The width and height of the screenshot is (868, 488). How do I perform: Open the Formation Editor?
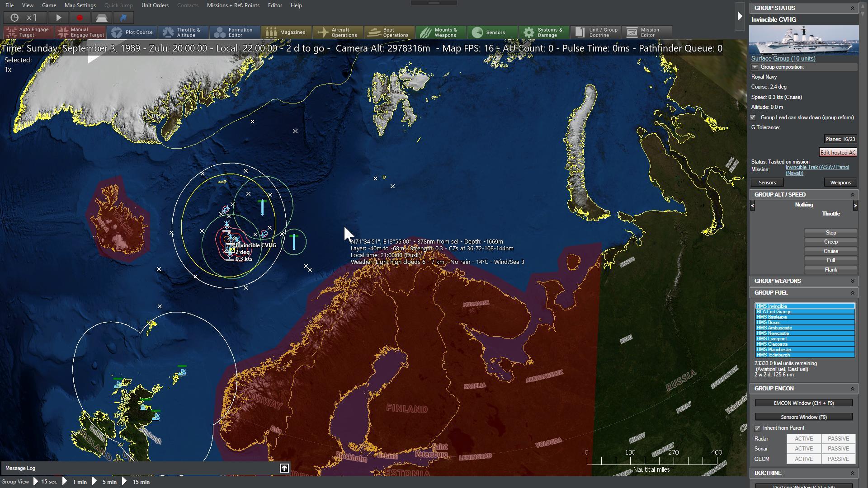[x=234, y=32]
